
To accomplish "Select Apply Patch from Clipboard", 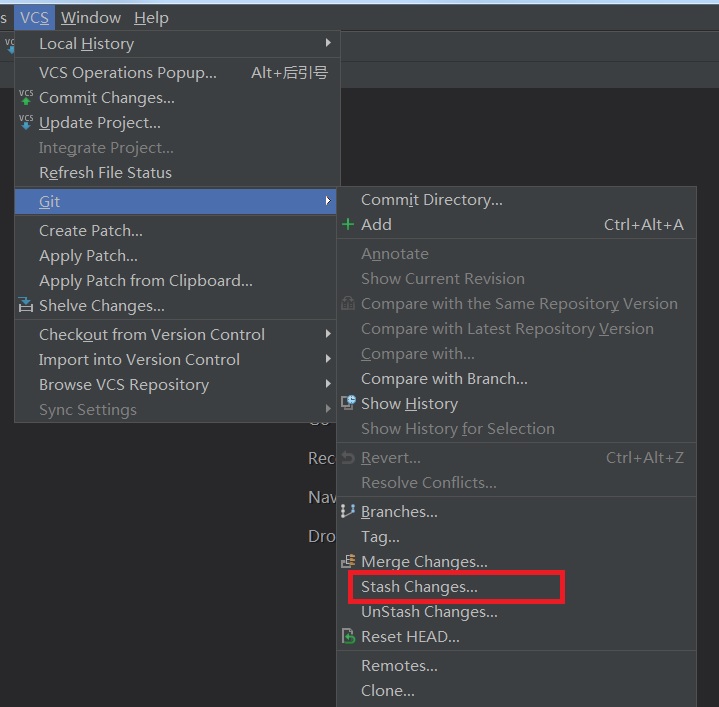I will click(x=145, y=281).
